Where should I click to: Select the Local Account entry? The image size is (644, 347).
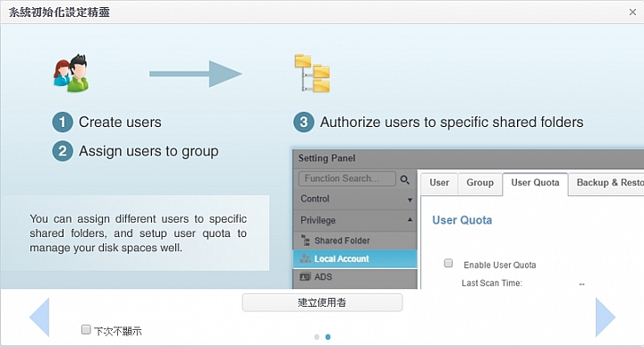(355, 258)
